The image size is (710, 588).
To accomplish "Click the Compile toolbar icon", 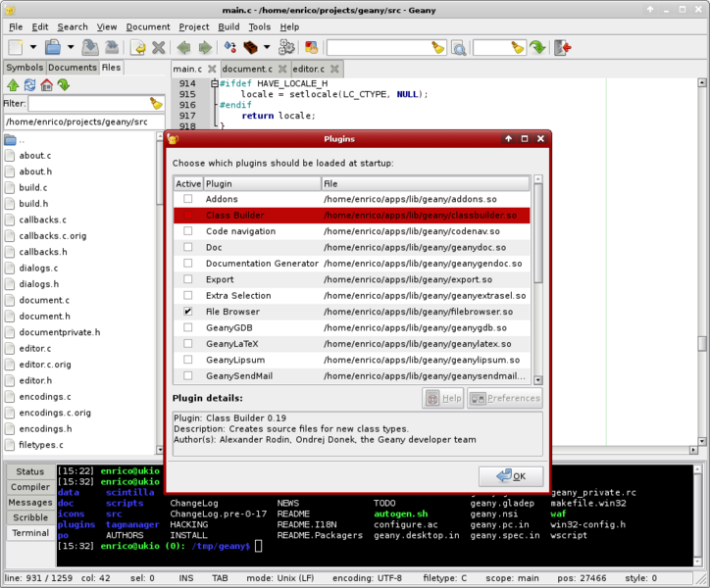I will point(231,47).
